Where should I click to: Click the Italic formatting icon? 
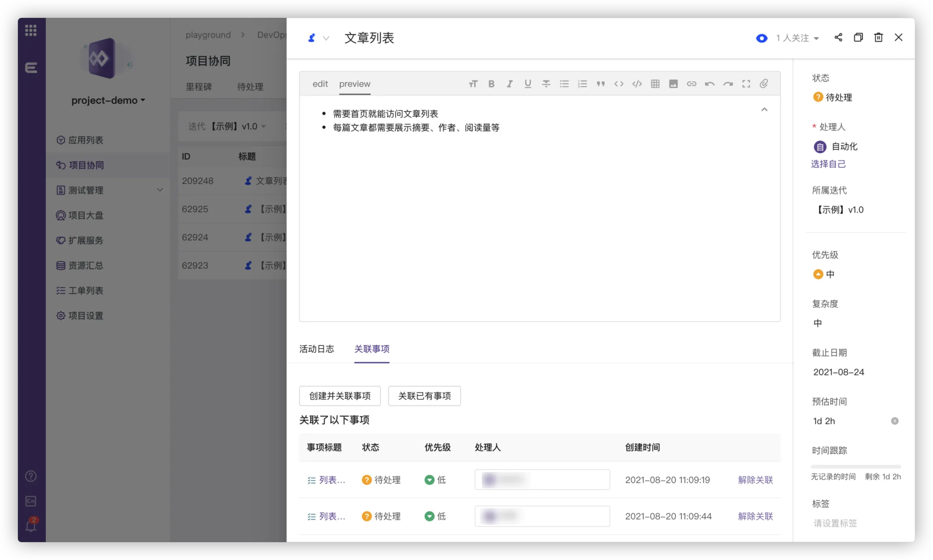pos(509,84)
